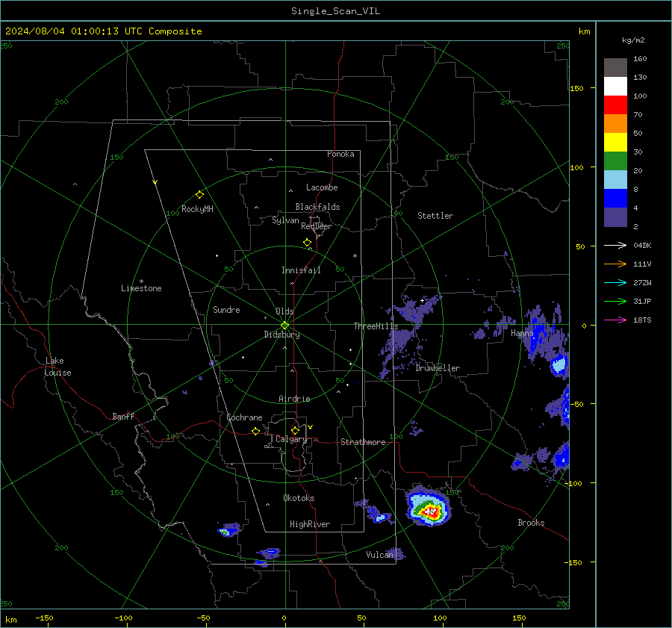Select the yellow diamond marker beside RockyMH
The width and height of the screenshot is (672, 628).
tap(199, 195)
